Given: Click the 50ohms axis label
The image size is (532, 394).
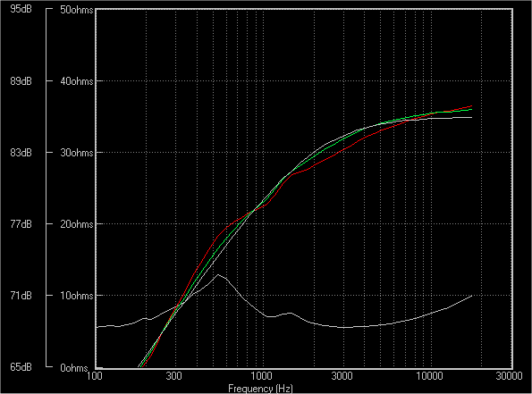Looking at the screenshot, I should 77,10.
